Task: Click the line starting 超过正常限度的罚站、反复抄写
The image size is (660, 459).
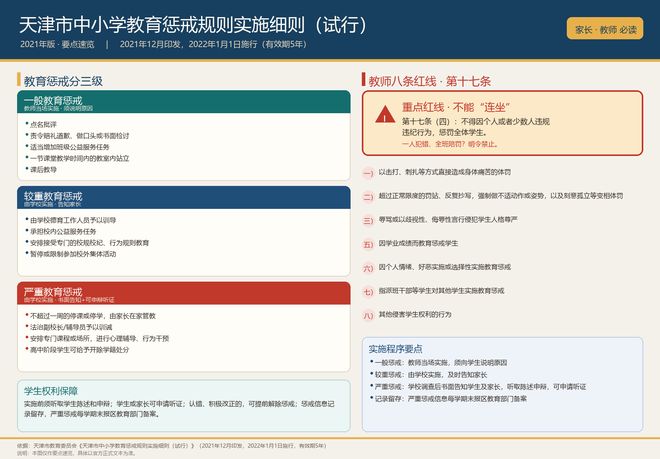Action: tap(501, 196)
